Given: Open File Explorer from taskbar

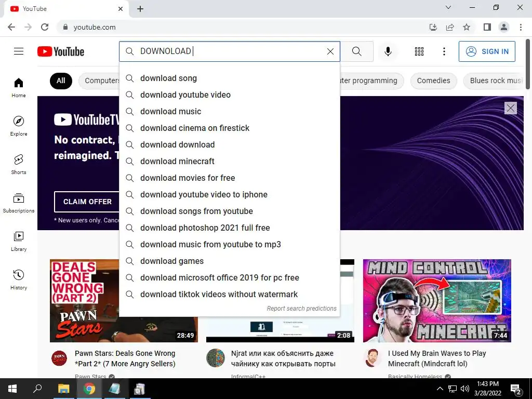Looking at the screenshot, I should (x=63, y=389).
